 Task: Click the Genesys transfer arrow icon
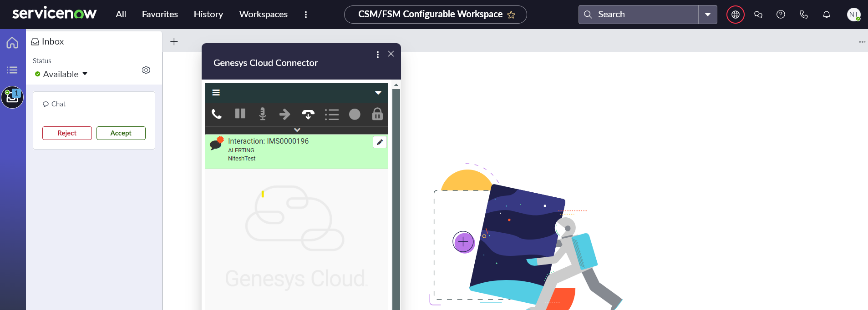pyautogui.click(x=285, y=114)
